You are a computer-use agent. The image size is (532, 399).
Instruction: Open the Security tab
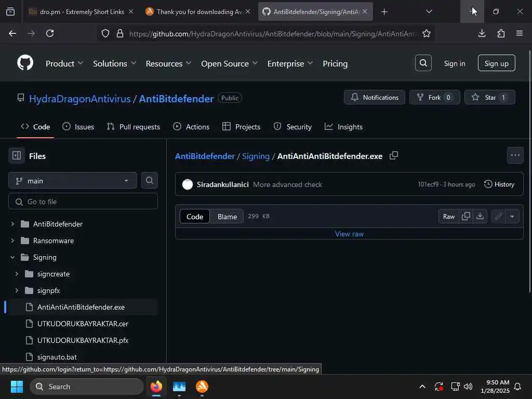point(292,127)
